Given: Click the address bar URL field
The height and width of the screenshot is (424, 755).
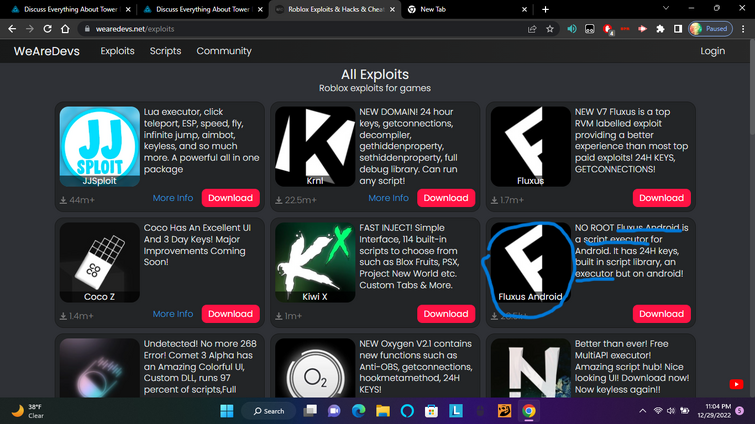Looking at the screenshot, I should click(x=303, y=29).
